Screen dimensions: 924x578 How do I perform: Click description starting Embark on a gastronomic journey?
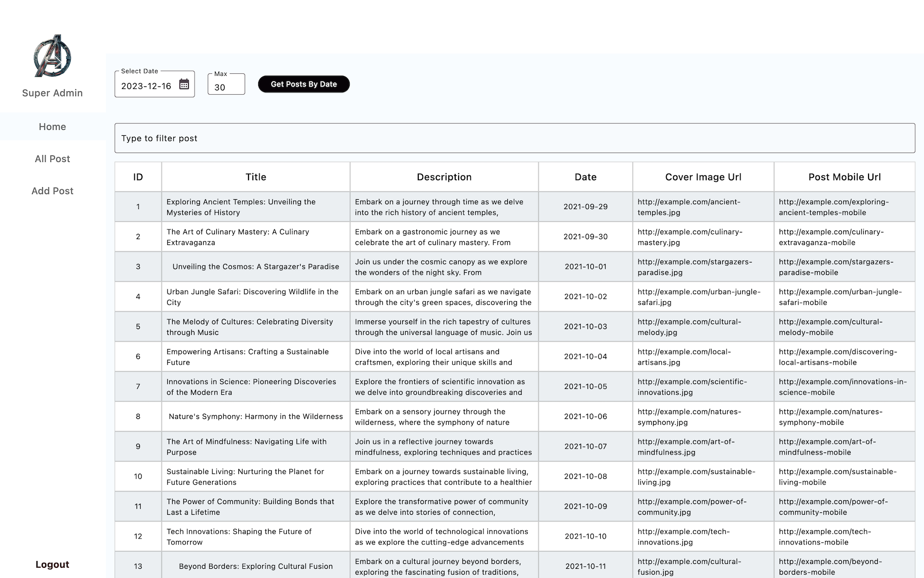(433, 237)
